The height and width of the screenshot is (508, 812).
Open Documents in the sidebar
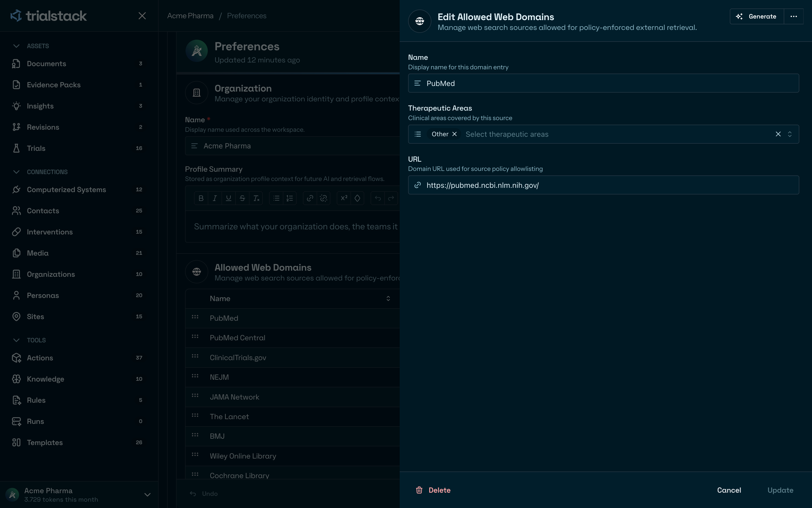point(79,63)
